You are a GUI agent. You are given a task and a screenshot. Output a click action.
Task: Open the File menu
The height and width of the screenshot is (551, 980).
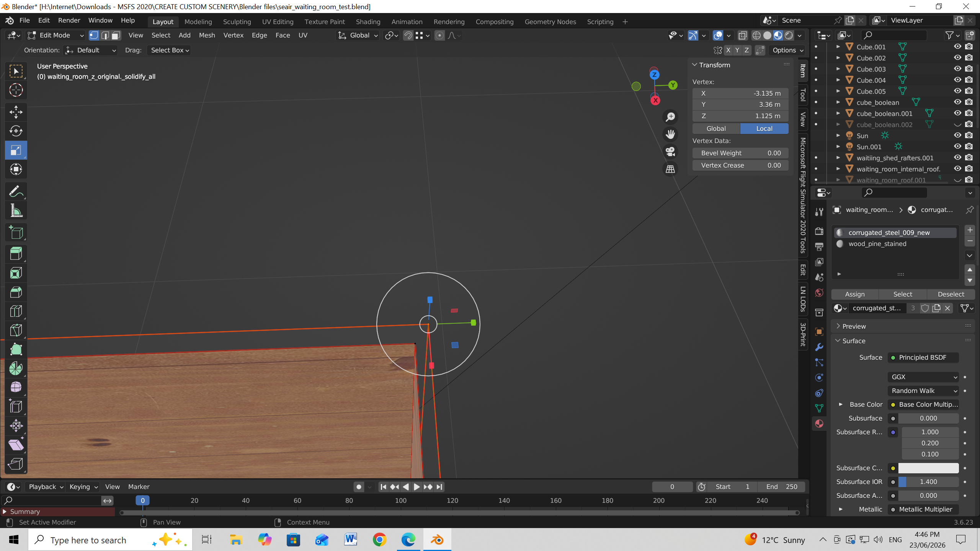[x=24, y=20]
